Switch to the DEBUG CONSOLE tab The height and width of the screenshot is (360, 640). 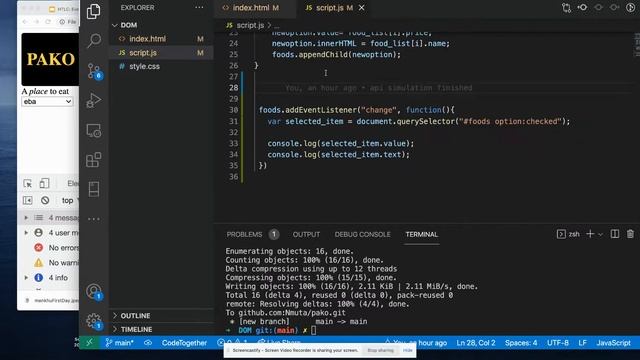point(362,234)
